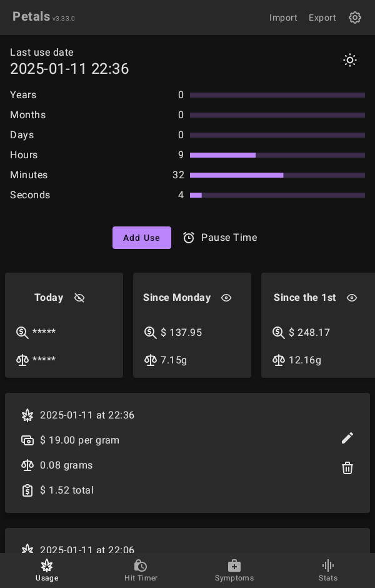This screenshot has height=588, width=375.
Task: Click the Import link
Action: [283, 18]
